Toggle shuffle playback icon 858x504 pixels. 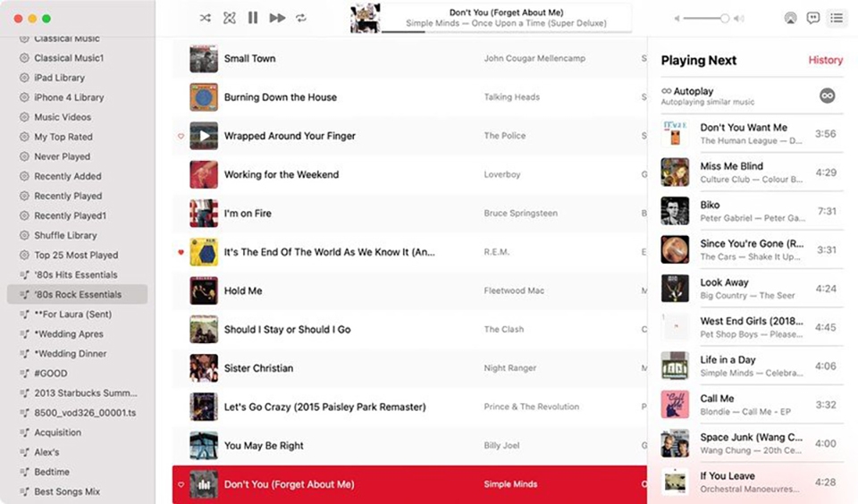click(206, 18)
